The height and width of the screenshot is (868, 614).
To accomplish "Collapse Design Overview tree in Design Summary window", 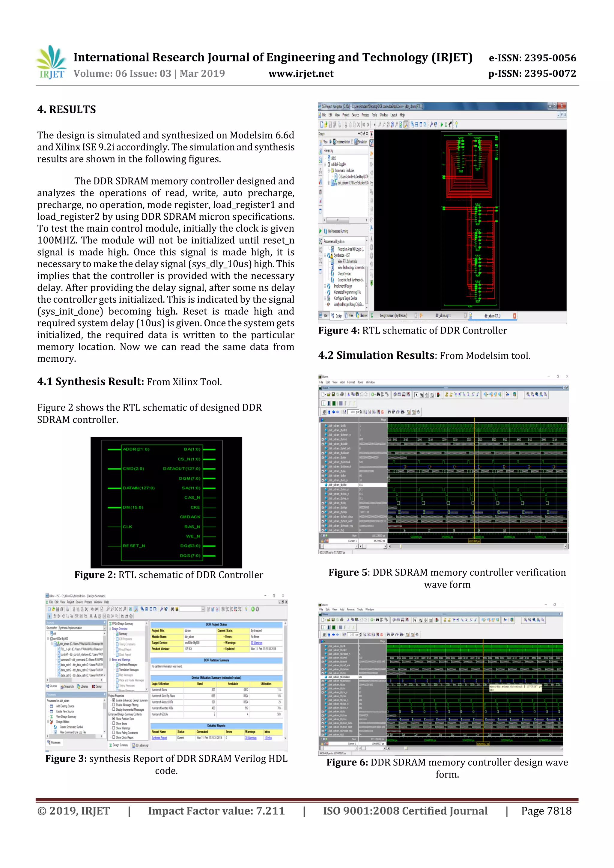I will [110, 629].
